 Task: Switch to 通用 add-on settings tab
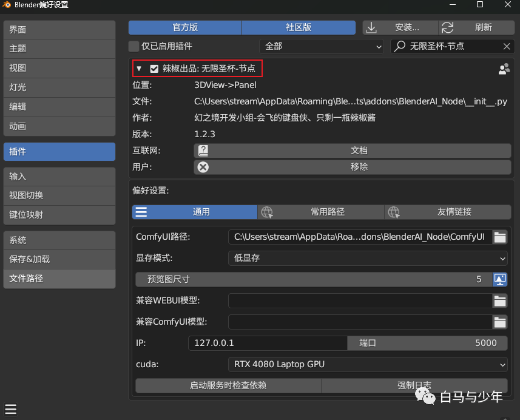pos(195,212)
